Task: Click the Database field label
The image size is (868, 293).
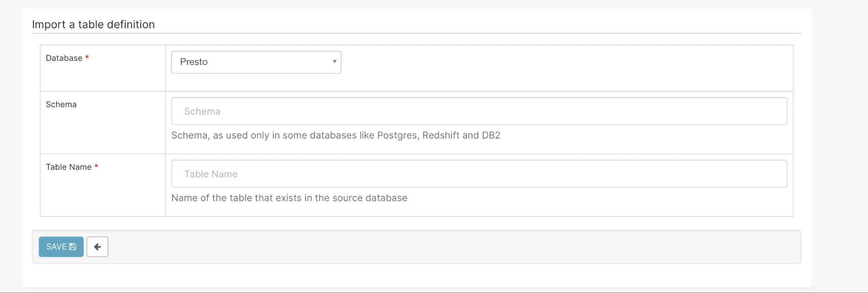Action: point(64,58)
